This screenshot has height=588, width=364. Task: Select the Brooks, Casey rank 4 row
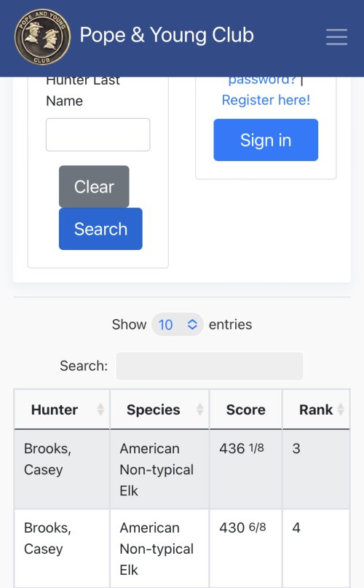click(182, 548)
